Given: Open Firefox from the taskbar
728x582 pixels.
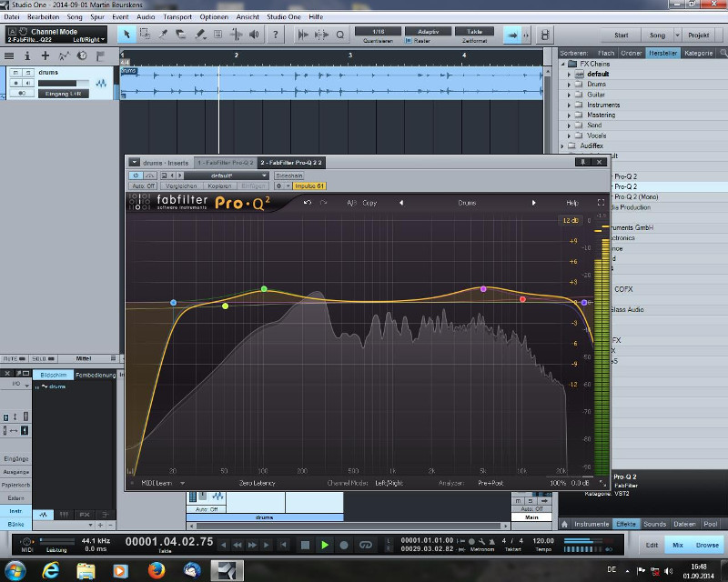Looking at the screenshot, I should click(157, 569).
